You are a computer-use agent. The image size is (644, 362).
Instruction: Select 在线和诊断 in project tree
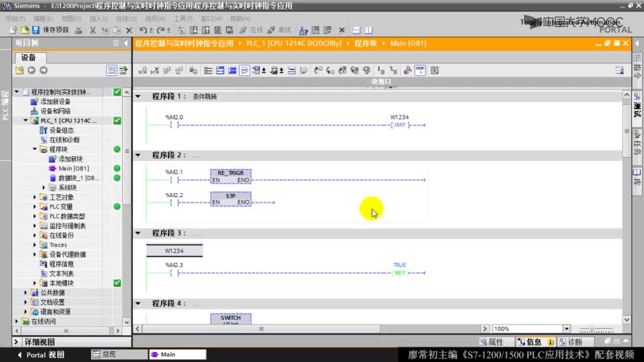coord(64,139)
